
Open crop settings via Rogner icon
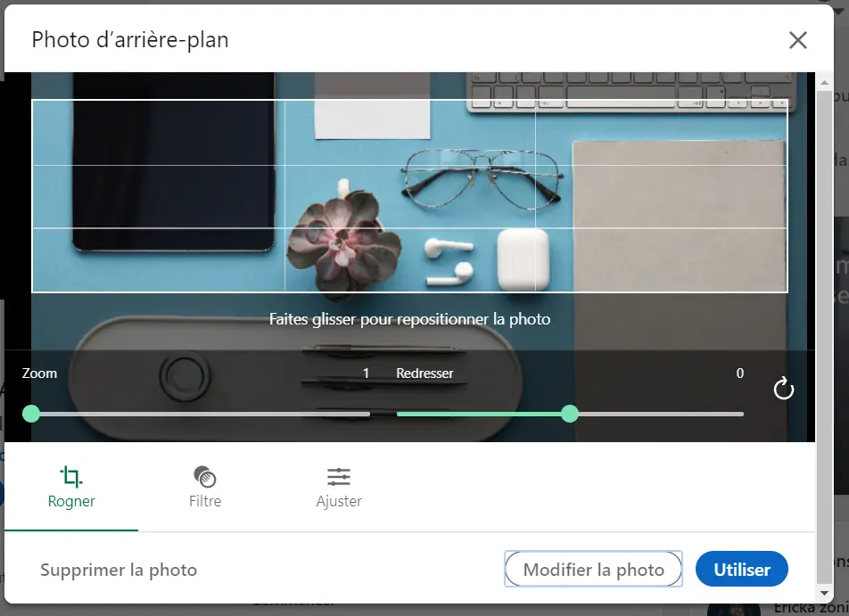pos(71,478)
